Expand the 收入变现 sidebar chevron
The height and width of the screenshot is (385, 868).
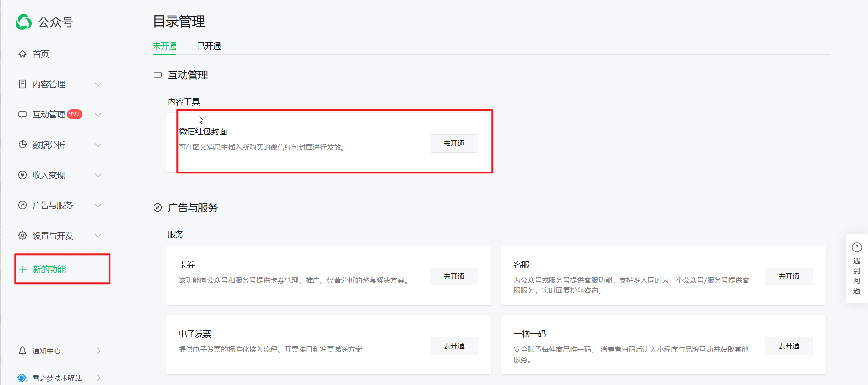(x=98, y=175)
